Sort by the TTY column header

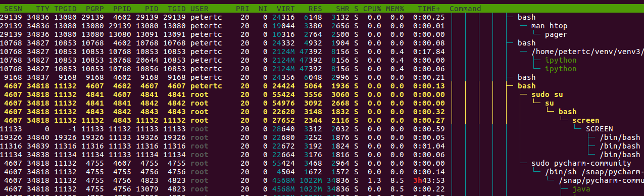42,9
